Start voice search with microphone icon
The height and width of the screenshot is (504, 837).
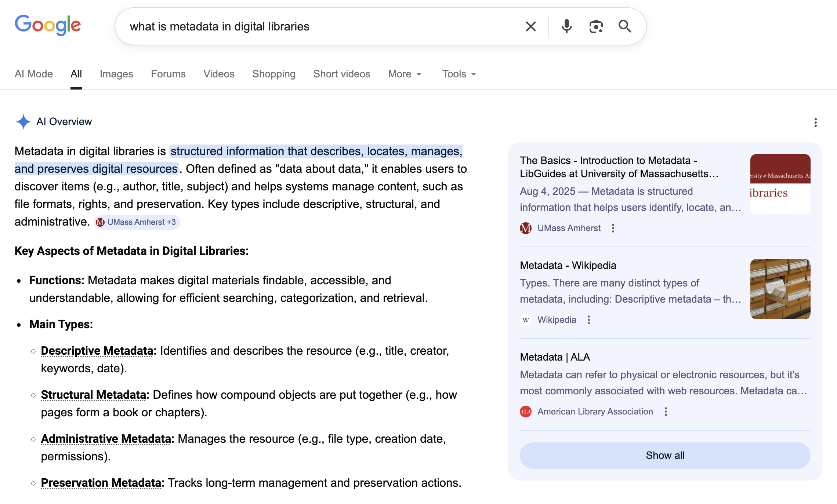pyautogui.click(x=566, y=26)
